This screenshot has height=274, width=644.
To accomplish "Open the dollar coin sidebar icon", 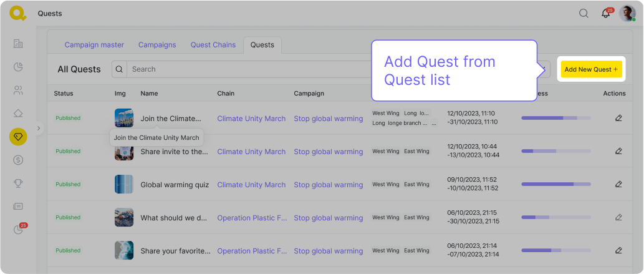I will 18,160.
